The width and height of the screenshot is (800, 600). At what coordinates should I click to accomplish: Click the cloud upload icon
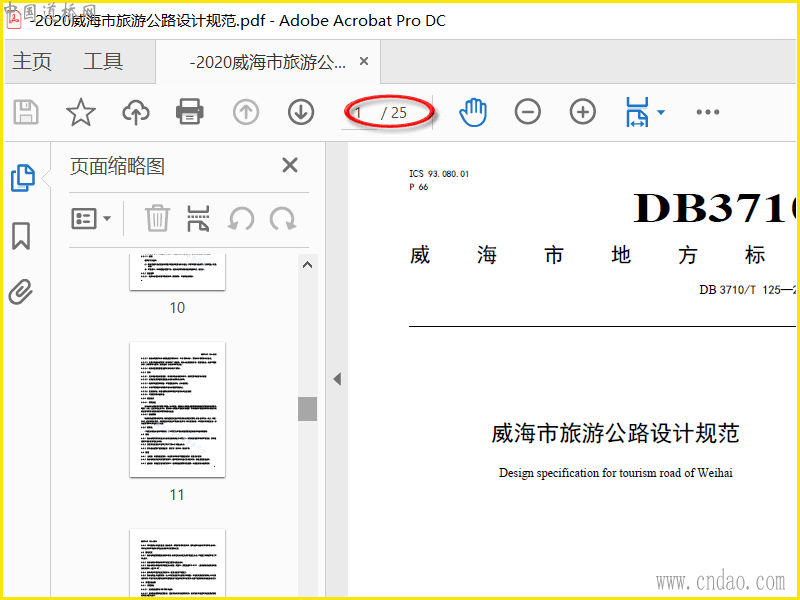click(136, 112)
